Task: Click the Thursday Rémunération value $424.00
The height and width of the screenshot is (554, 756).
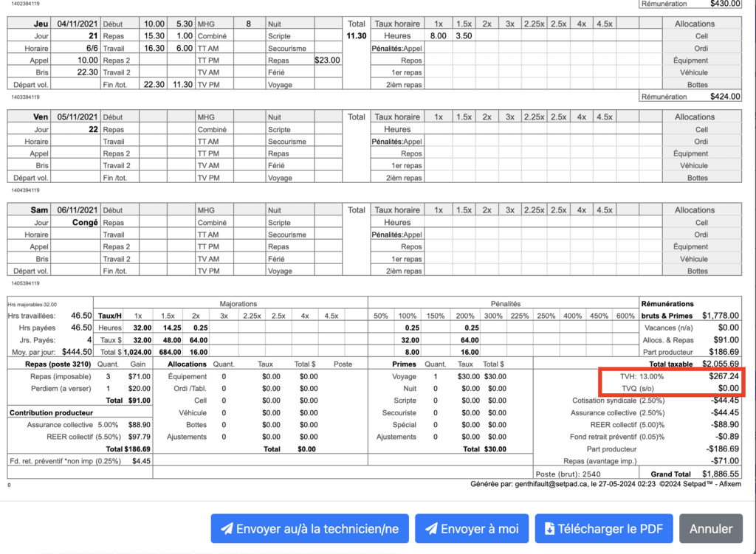Action: [x=724, y=96]
